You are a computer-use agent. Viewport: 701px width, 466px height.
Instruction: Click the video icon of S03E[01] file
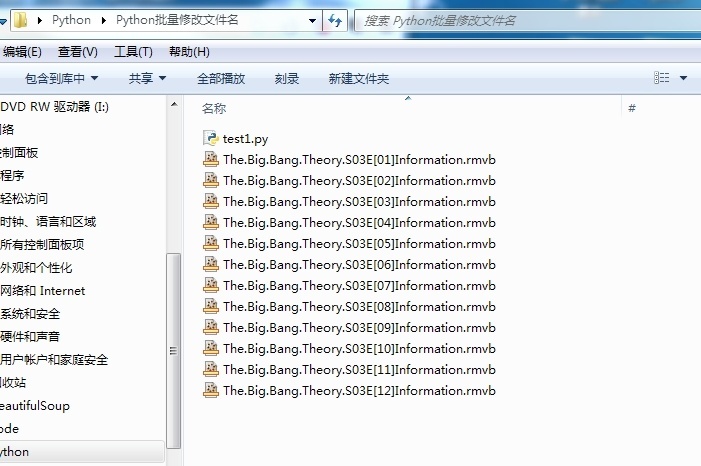(211, 159)
